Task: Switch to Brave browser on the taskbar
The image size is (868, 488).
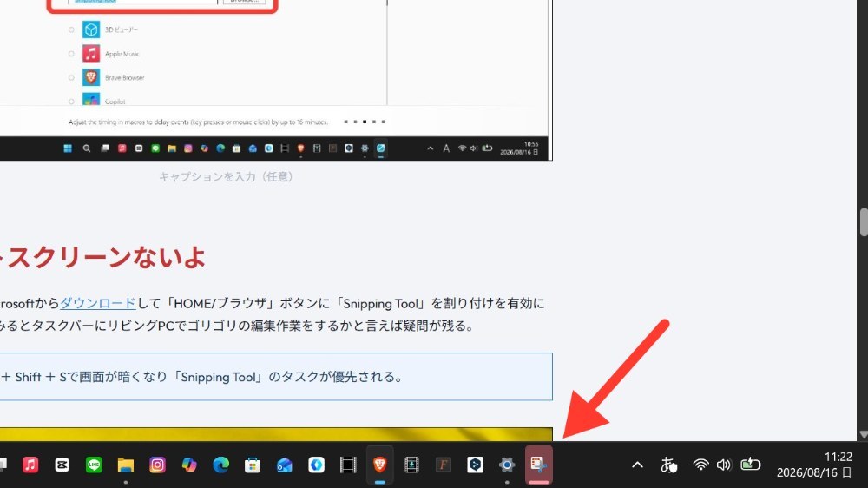Action: pyautogui.click(x=380, y=465)
